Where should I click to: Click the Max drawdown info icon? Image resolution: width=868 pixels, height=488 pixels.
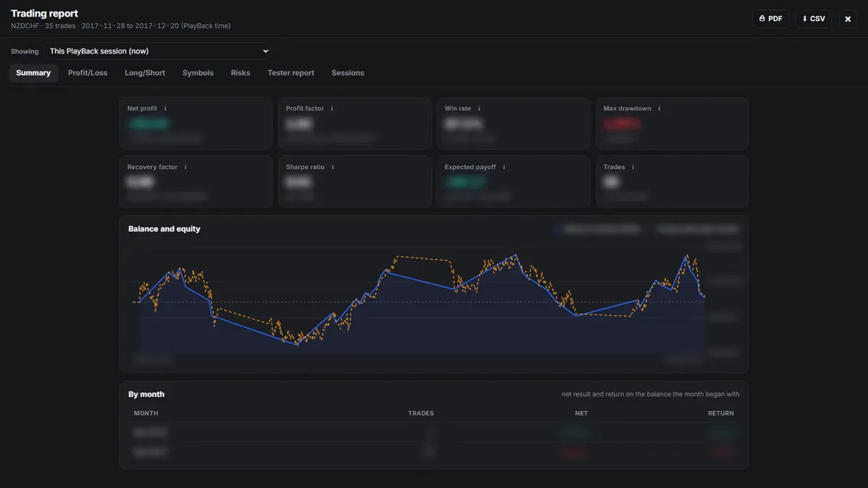(659, 108)
